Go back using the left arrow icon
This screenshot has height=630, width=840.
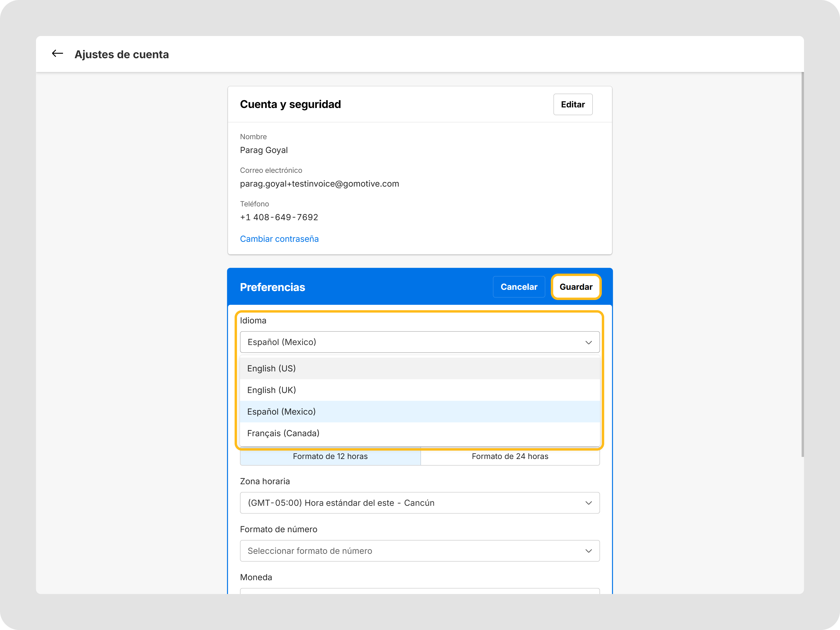pyautogui.click(x=57, y=53)
